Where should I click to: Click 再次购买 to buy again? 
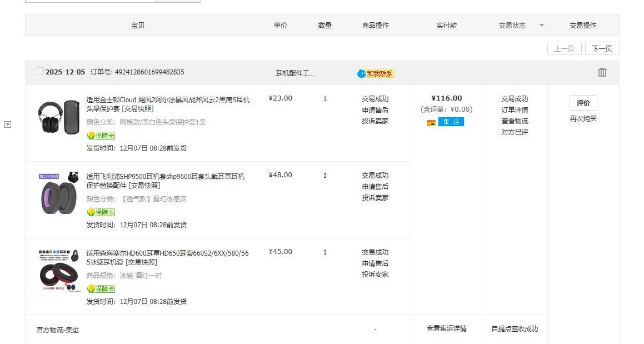tap(583, 119)
